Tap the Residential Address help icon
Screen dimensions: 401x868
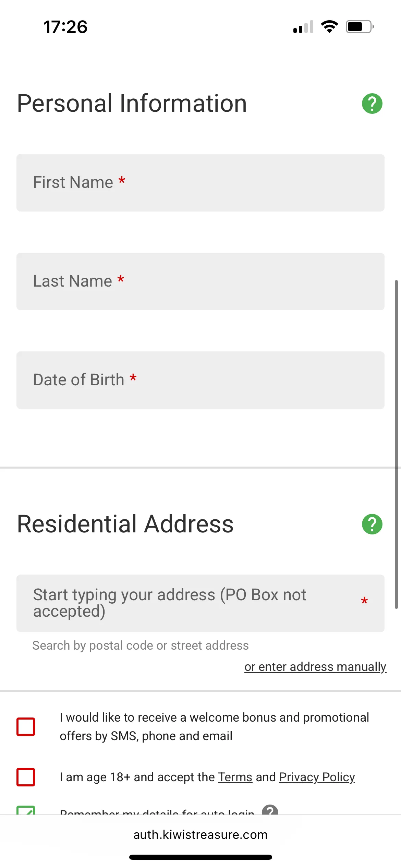[x=372, y=524]
